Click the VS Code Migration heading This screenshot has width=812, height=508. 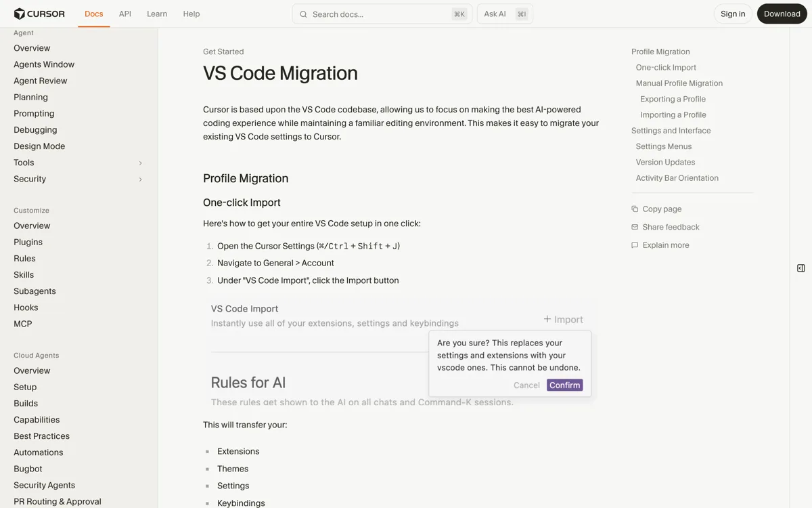[280, 73]
